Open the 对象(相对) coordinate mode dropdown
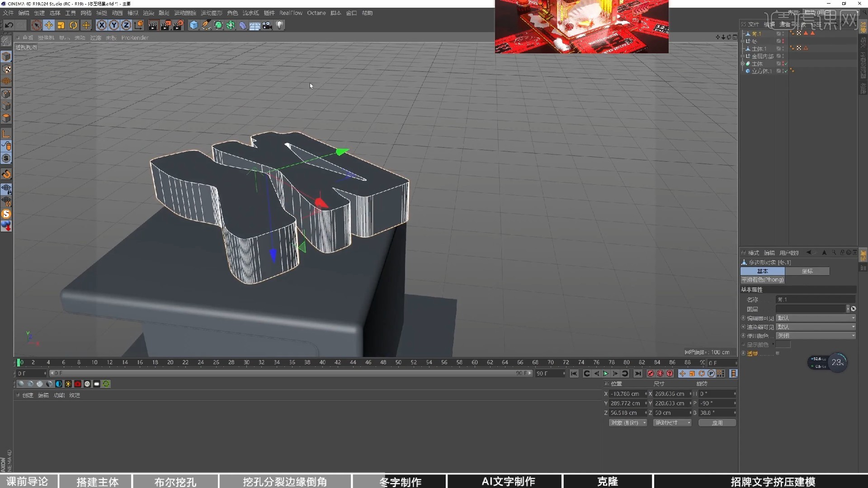The height and width of the screenshot is (488, 868). click(x=628, y=423)
